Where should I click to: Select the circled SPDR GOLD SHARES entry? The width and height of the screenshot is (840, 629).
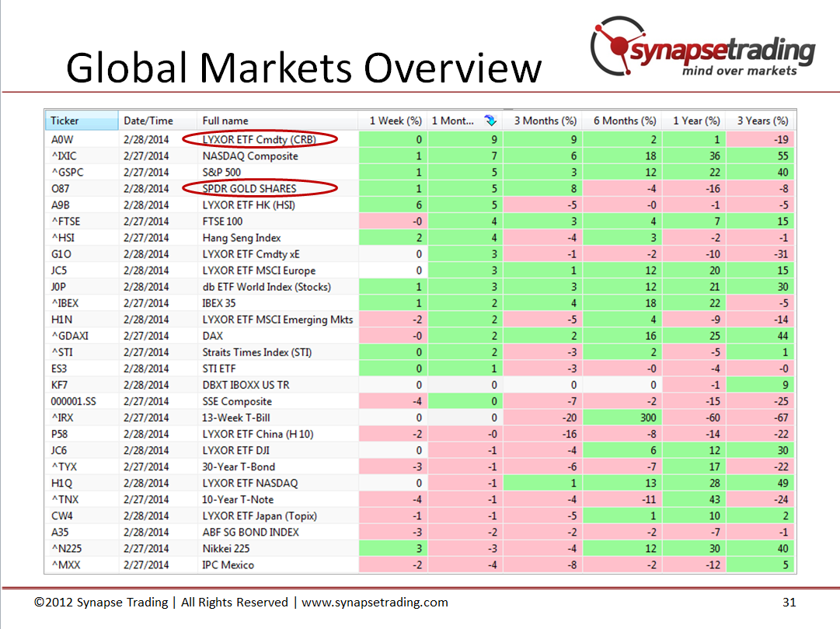pos(260,188)
